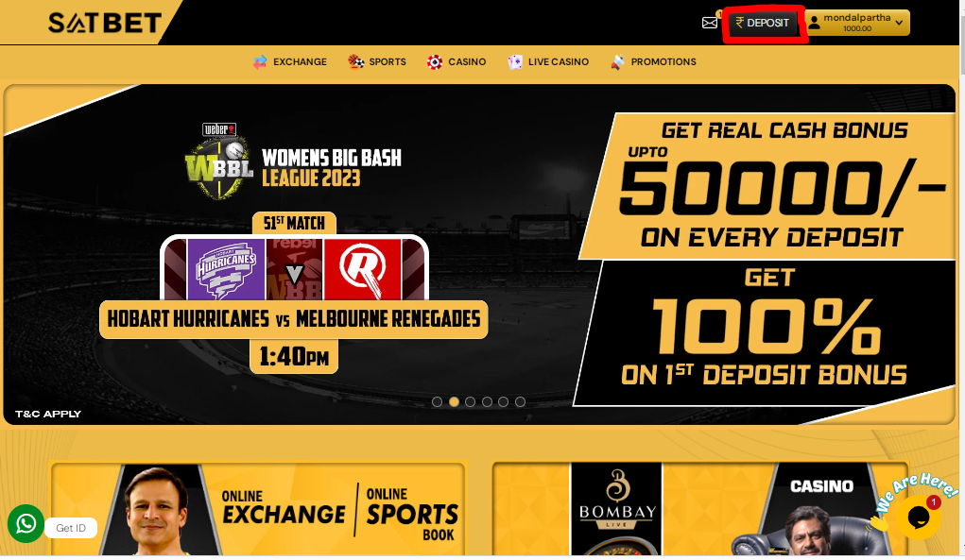Open the Exchange navigation item
The width and height of the screenshot is (965, 560).
click(x=290, y=62)
